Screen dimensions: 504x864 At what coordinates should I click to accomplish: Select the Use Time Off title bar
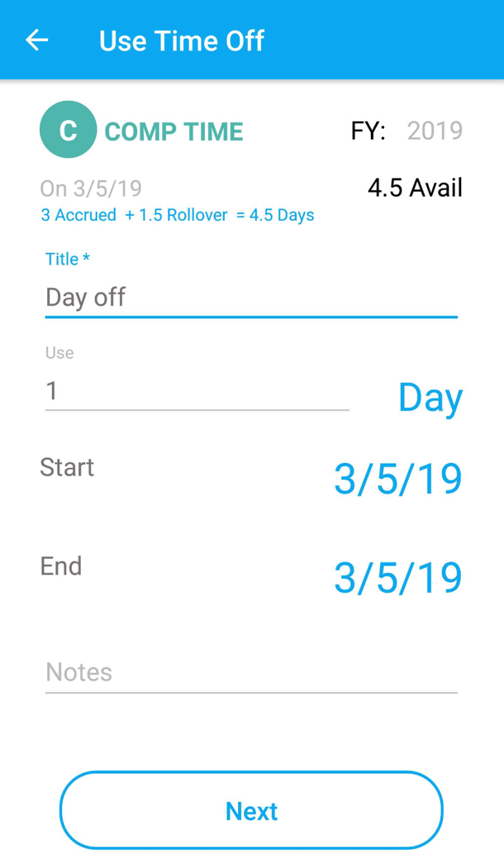click(181, 40)
